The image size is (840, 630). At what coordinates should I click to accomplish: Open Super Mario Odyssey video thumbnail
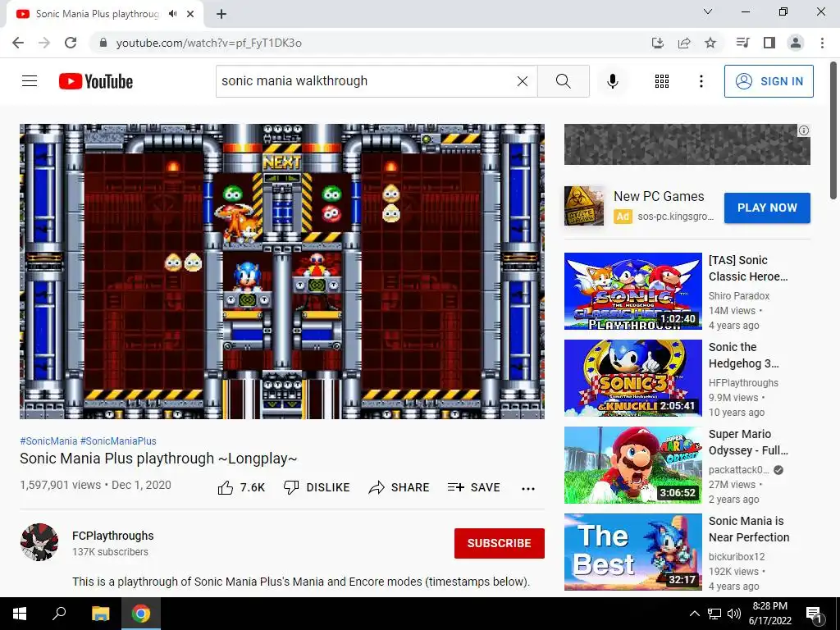(x=632, y=465)
